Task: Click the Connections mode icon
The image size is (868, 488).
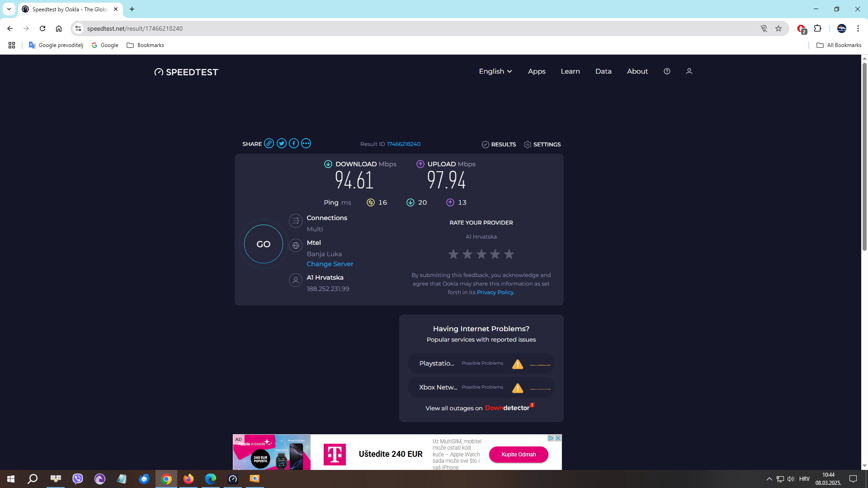Action: click(x=296, y=221)
